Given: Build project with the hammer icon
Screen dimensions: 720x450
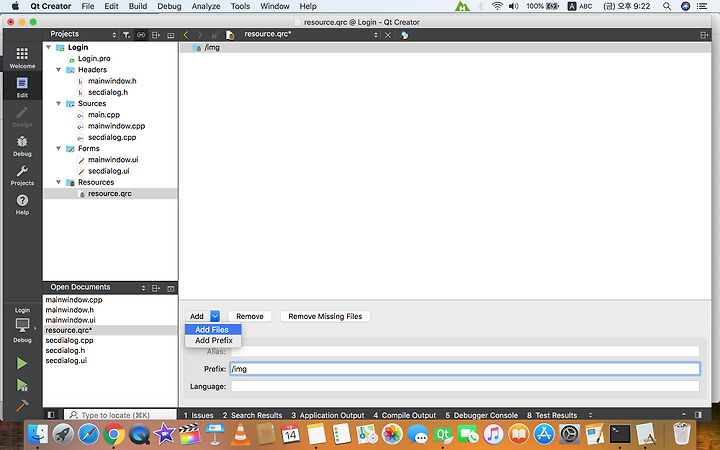Looking at the screenshot, I should pos(22,405).
